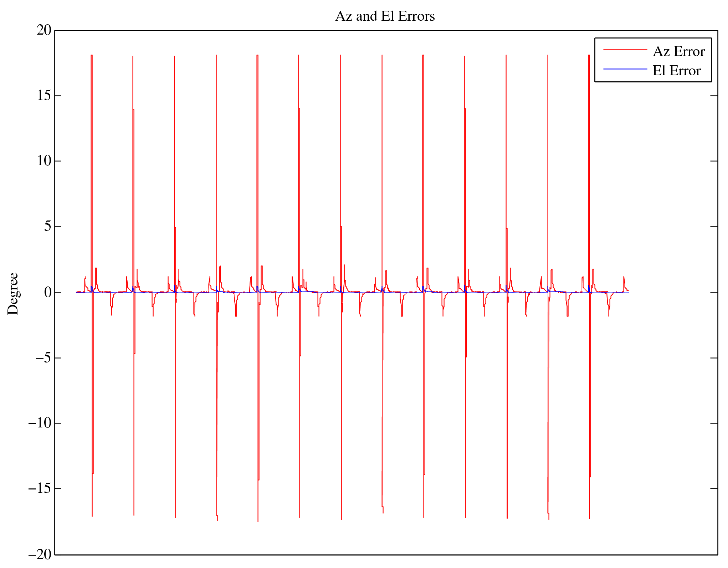Click the y-axis tick label 20
Image resolution: width=728 pixels, height=568 pixels.
[x=44, y=30]
